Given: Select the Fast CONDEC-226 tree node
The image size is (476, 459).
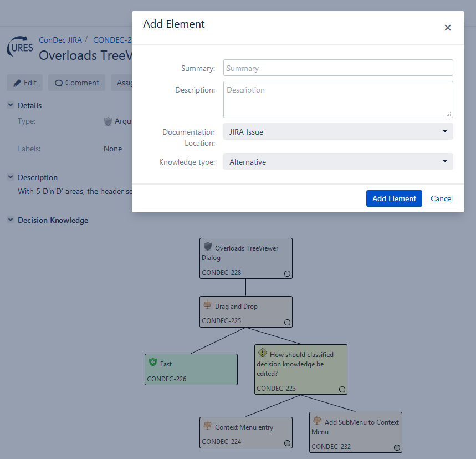Looking at the screenshot, I should pos(191,369).
